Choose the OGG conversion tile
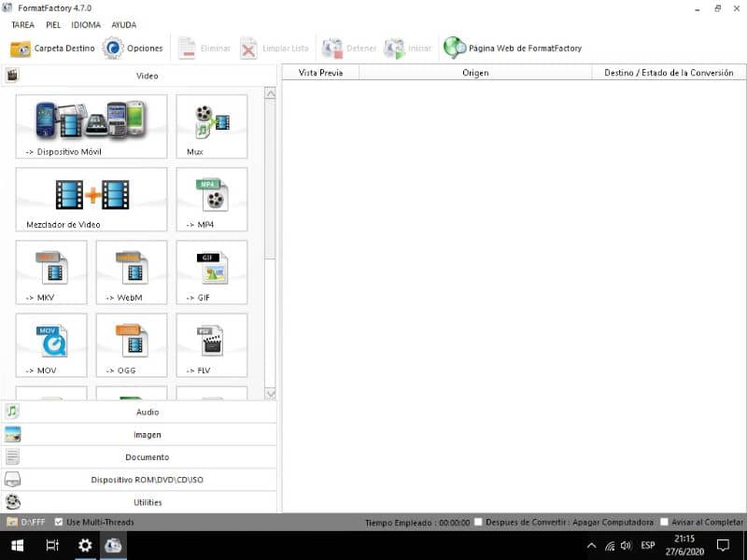The image size is (747, 560). point(132,344)
